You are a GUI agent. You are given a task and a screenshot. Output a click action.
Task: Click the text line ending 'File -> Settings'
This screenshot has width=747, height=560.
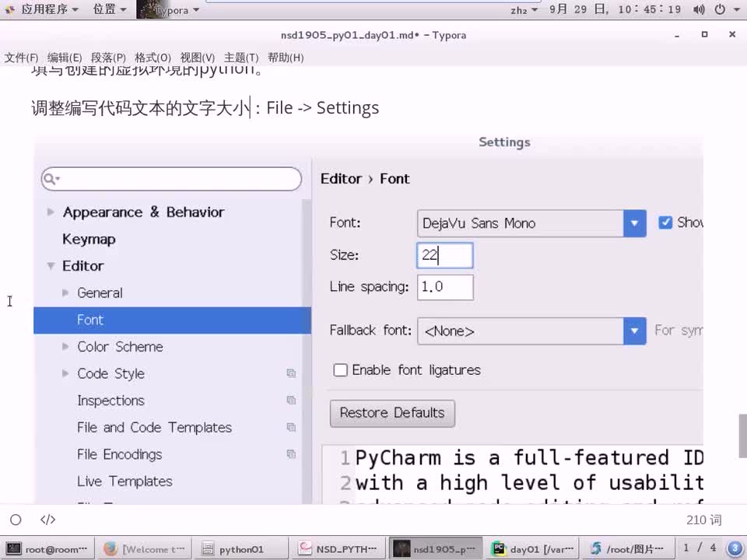click(205, 108)
